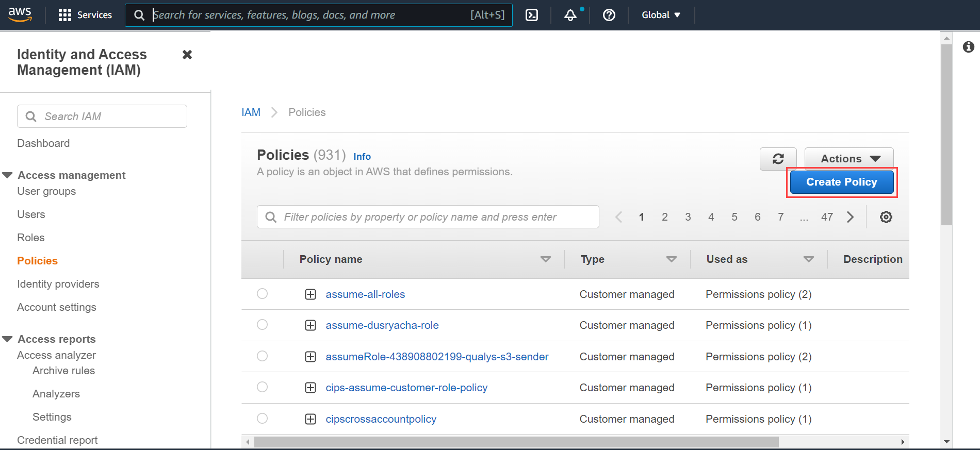The width and height of the screenshot is (980, 450).
Task: Open Roles in the sidebar
Action: 31,238
